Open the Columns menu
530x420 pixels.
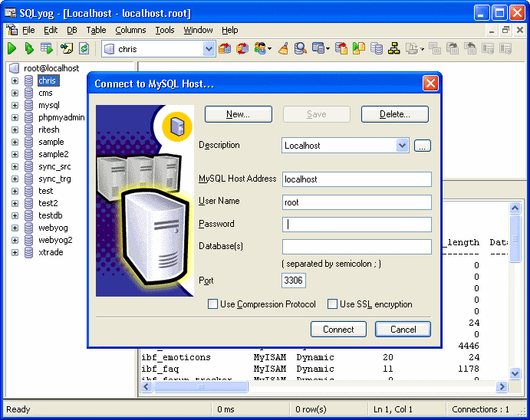[130, 30]
